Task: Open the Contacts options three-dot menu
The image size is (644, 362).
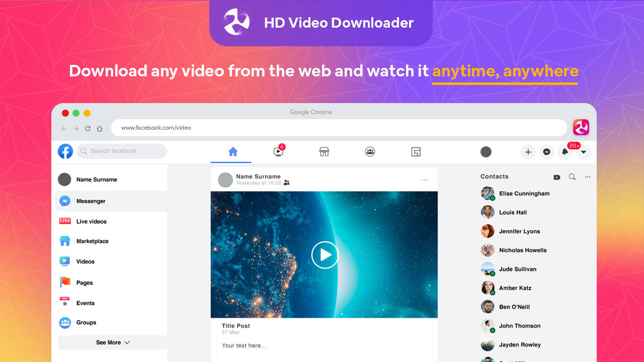Action: pyautogui.click(x=588, y=177)
